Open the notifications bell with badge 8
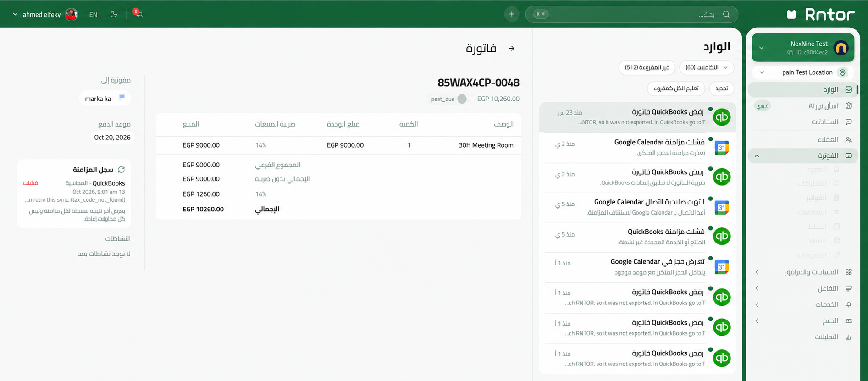Screen dimensions: 868x381 138,14
